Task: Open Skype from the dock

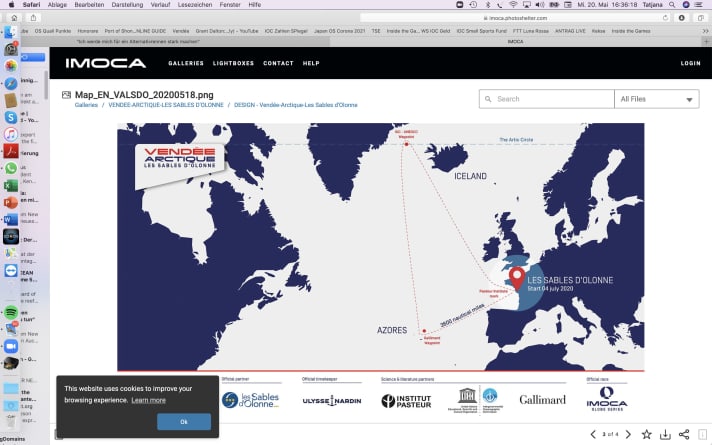Action: tap(10, 117)
